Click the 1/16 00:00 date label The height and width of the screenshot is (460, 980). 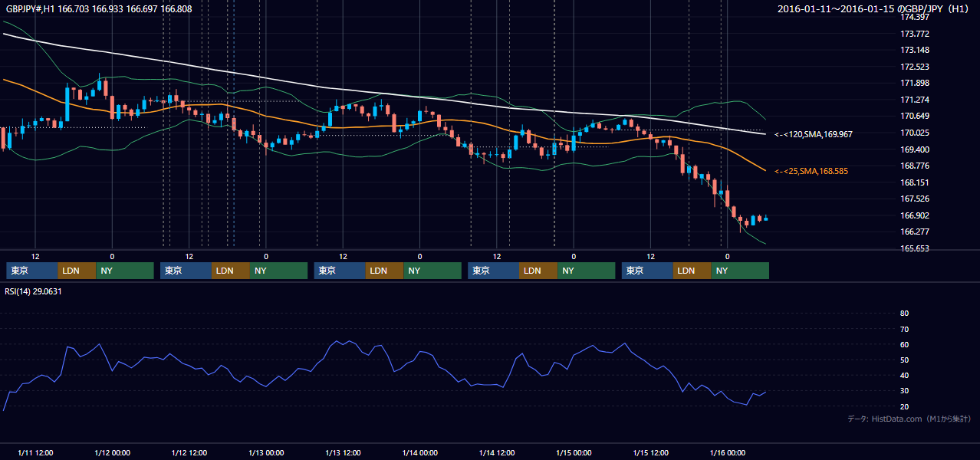pyautogui.click(x=727, y=452)
